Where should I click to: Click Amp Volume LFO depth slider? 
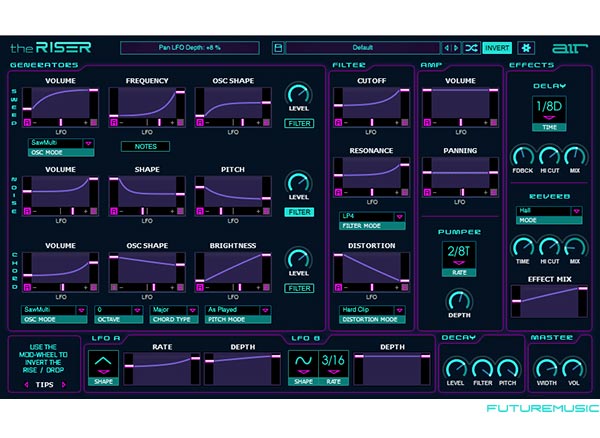coord(460,122)
